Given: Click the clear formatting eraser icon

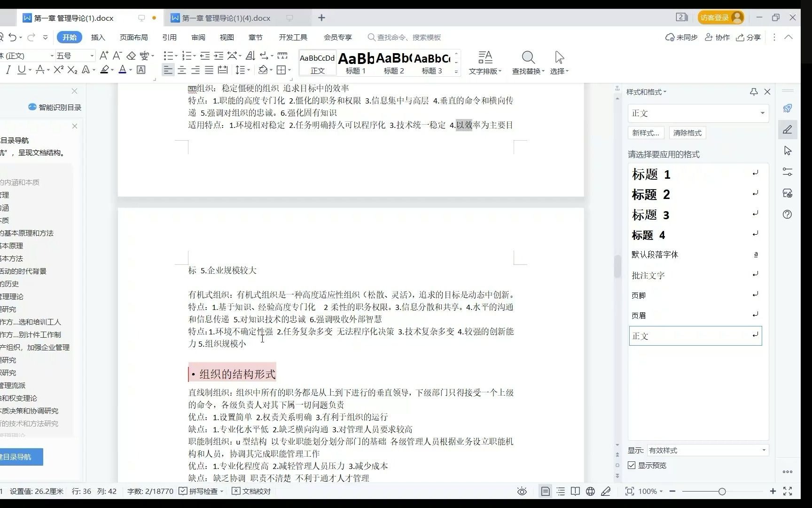Looking at the screenshot, I should pyautogui.click(x=131, y=56).
